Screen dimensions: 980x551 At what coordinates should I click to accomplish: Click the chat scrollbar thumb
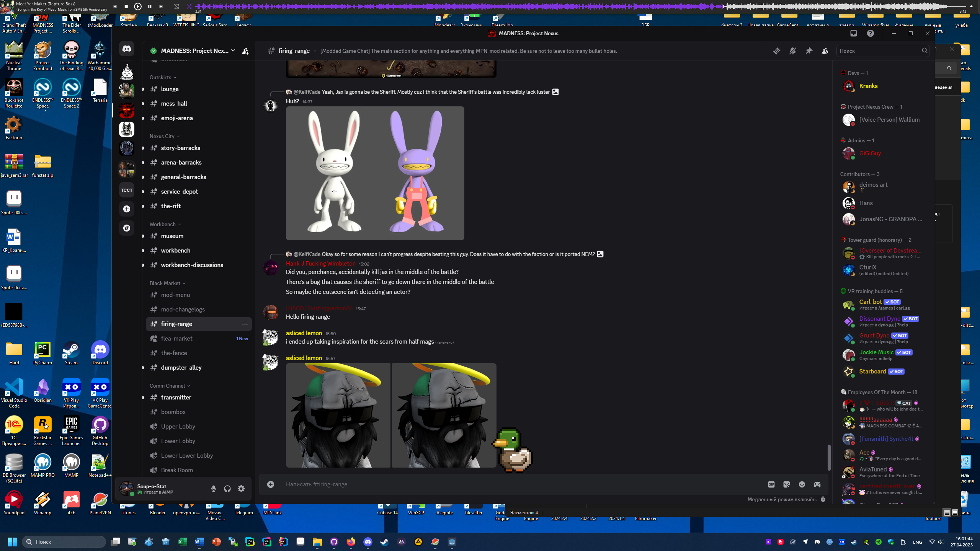(x=829, y=457)
